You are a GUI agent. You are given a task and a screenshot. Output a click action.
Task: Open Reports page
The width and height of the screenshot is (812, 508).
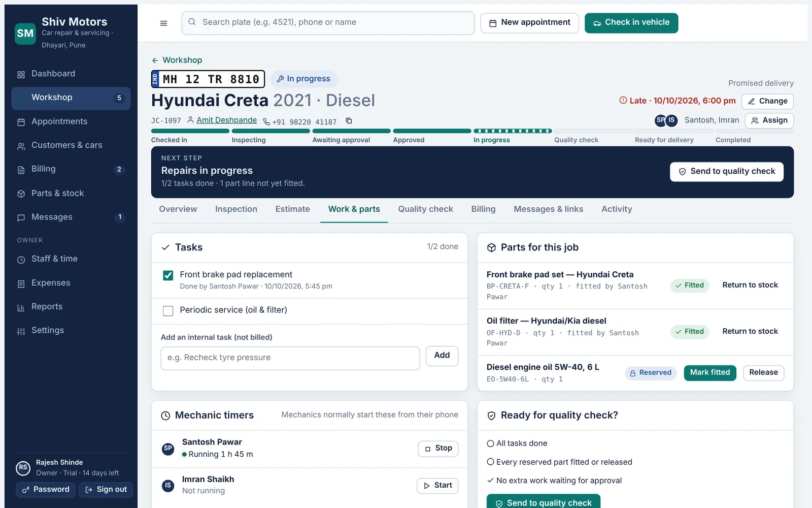point(71,307)
